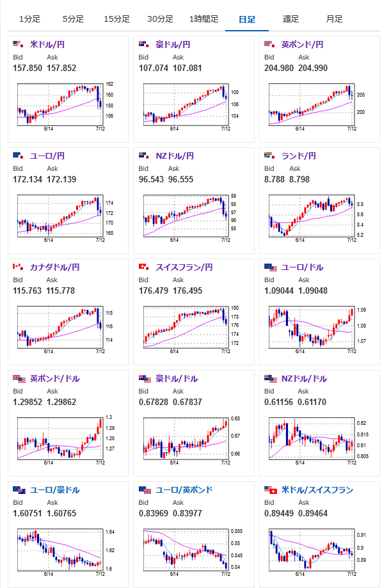
Task: Open the NZドル/円 pair link
Action: click(x=175, y=156)
